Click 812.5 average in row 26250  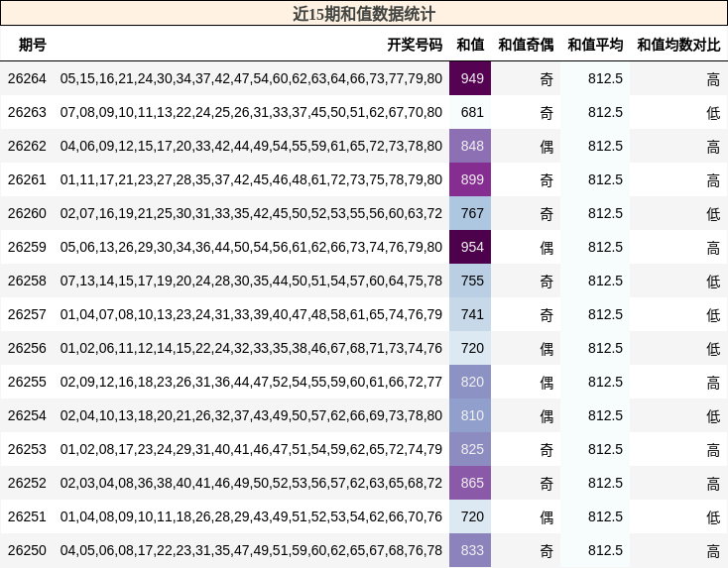605,550
